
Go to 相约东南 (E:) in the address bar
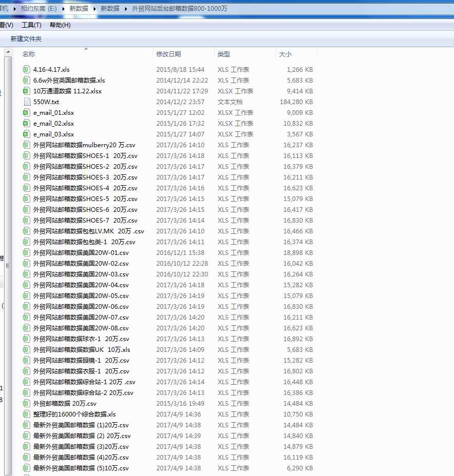pos(39,9)
